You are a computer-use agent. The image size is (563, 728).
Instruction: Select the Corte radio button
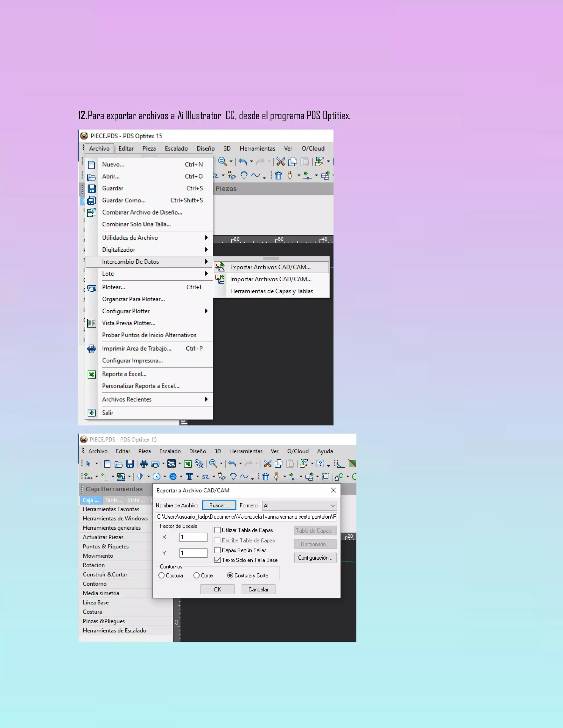click(x=197, y=575)
